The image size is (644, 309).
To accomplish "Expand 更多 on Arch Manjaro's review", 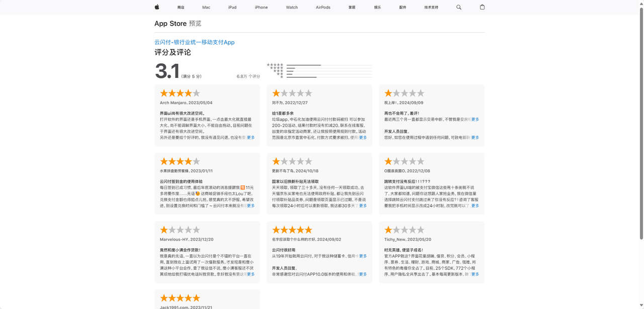I will point(251,138).
